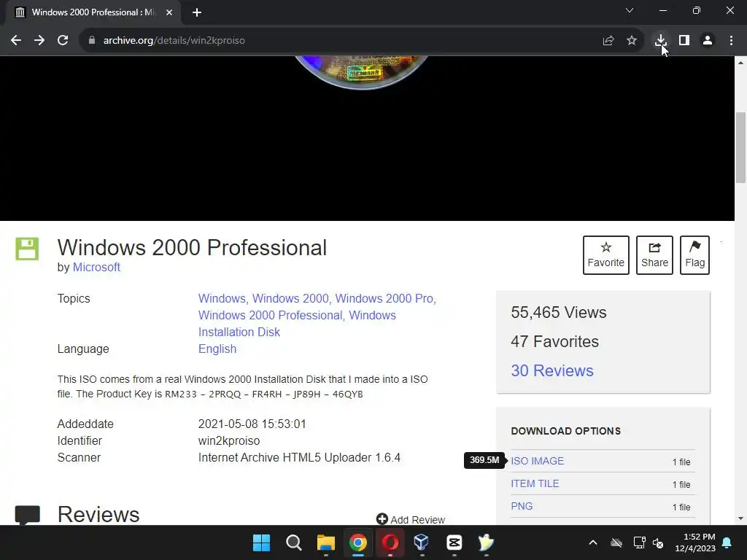Open Opera from taskbar
The width and height of the screenshot is (747, 560).
[390, 542]
